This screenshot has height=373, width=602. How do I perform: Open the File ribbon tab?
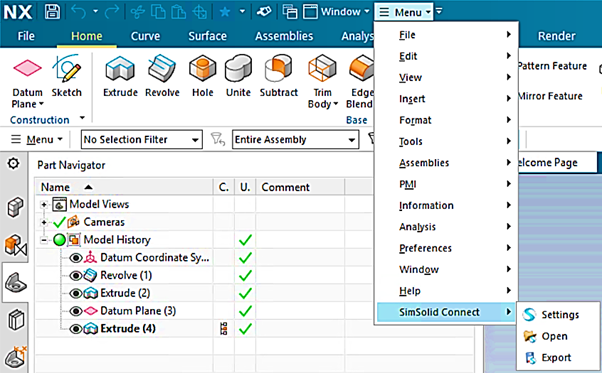coord(26,36)
